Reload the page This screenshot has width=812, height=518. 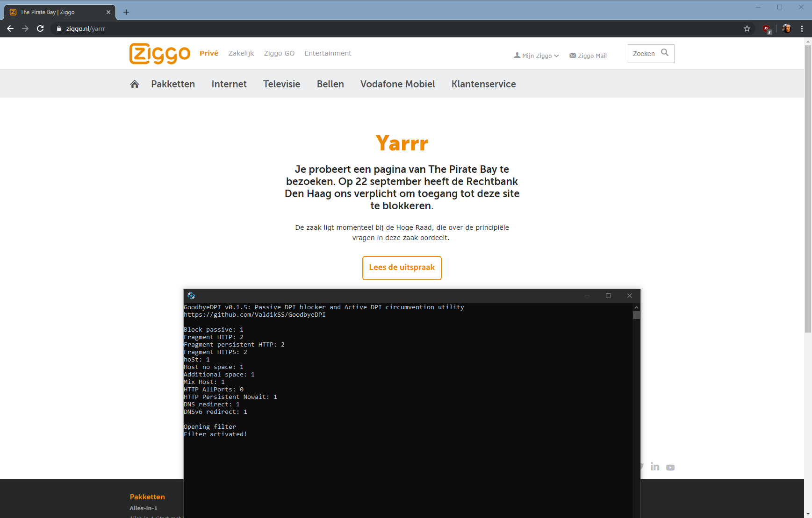coord(40,28)
